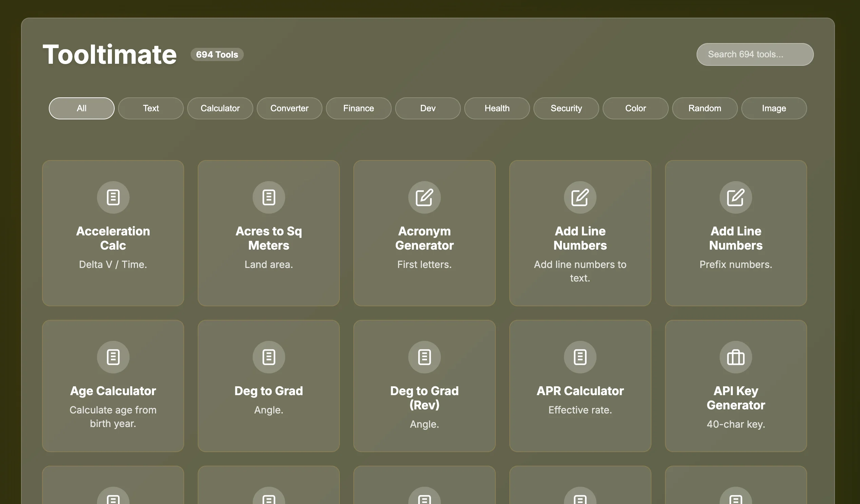The image size is (860, 504).
Task: Toggle the Security category filter
Action: [566, 108]
